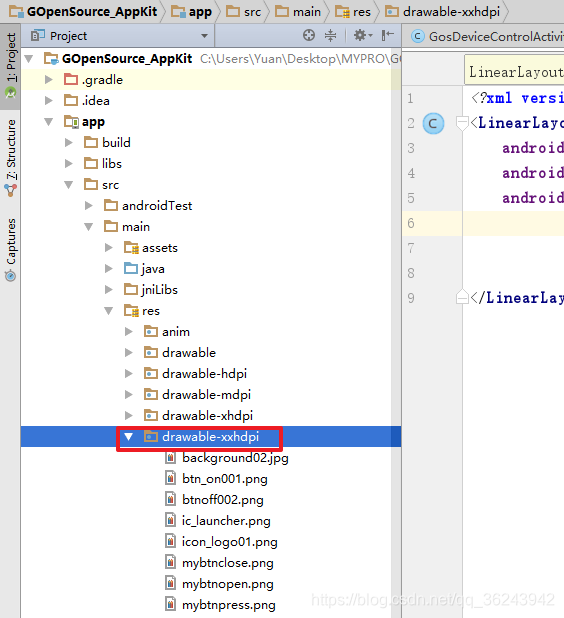Click the res breadcrumb in navigation bar

click(x=353, y=11)
